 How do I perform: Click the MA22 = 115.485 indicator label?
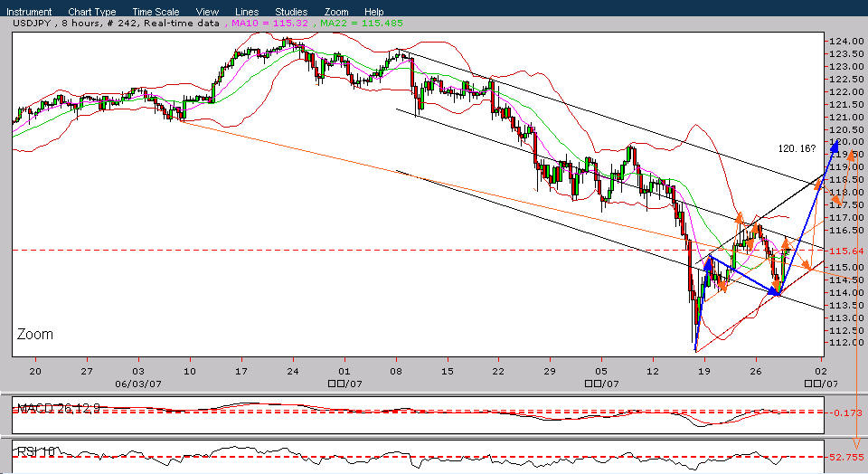(x=362, y=24)
